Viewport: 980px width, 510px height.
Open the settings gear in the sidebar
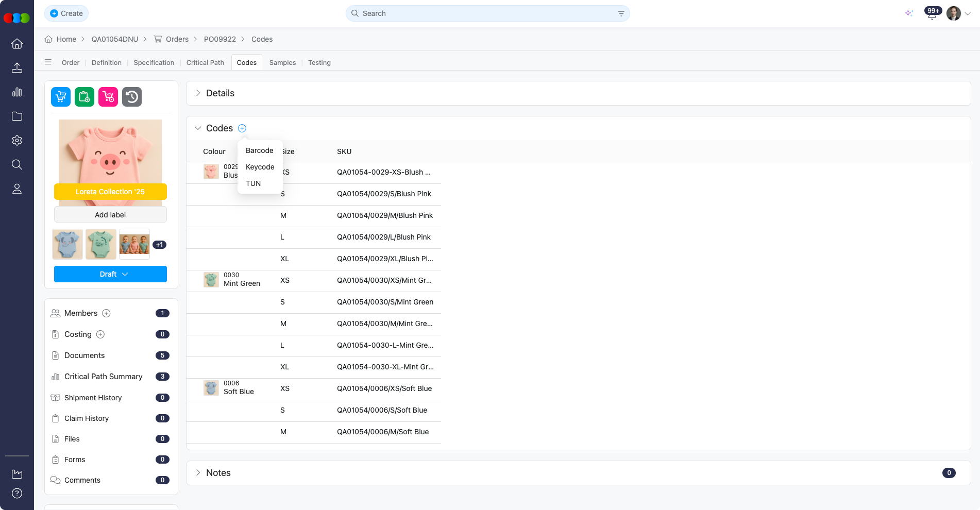[x=17, y=140]
